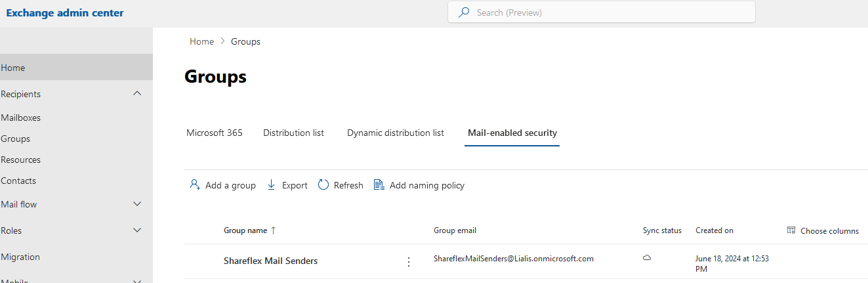
Task: Click the Add a group person icon
Action: [195, 185]
